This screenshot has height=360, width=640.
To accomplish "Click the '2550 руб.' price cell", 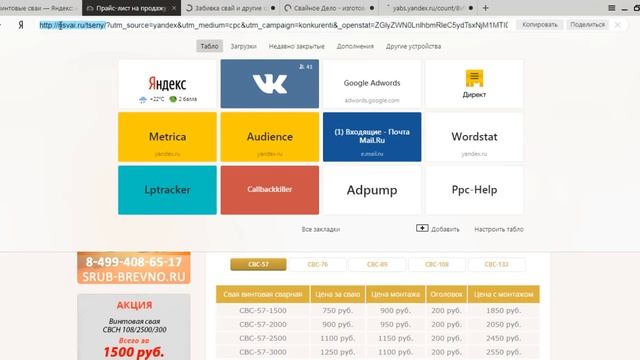I will 504,352.
